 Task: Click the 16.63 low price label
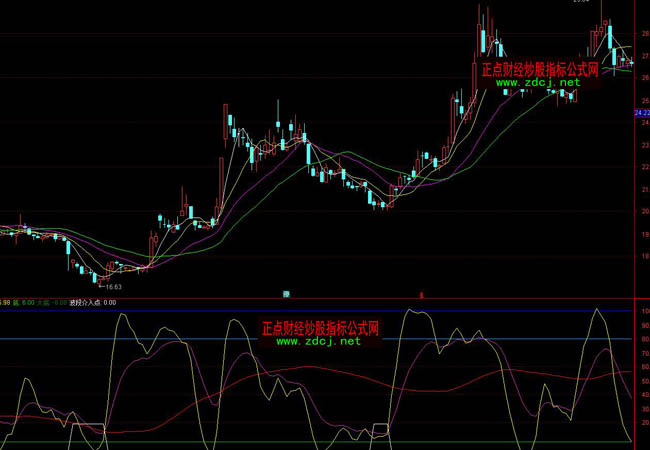point(124,286)
